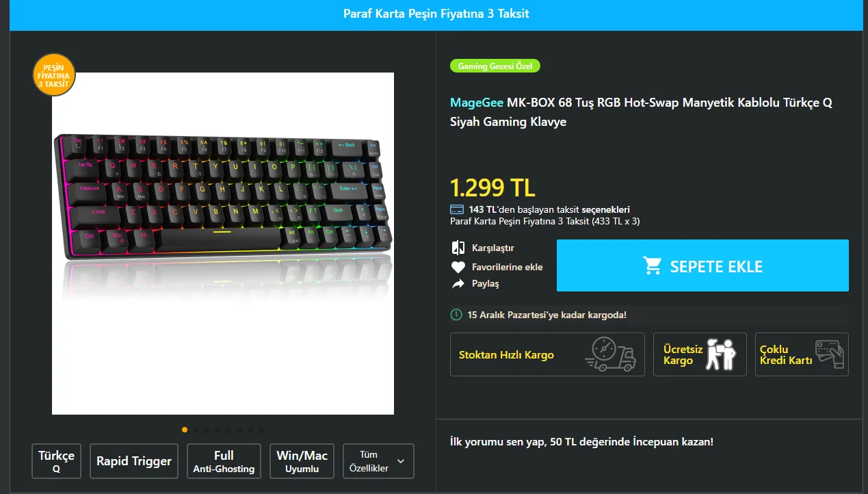Click the clock icon next to shipping date
The height and width of the screenshot is (494, 868).
coord(456,315)
